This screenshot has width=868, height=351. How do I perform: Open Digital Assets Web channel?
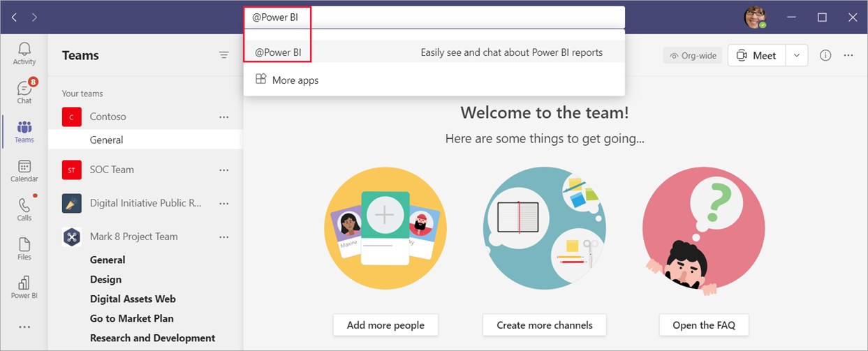tap(133, 299)
